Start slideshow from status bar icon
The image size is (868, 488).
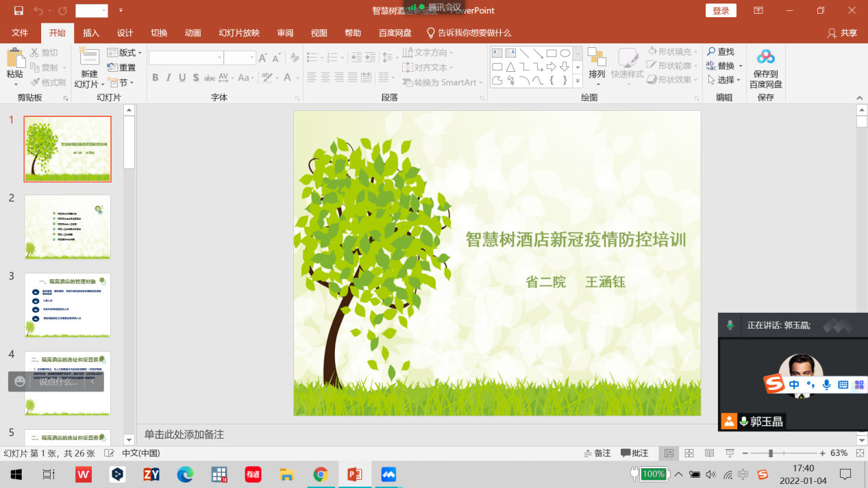(730, 453)
